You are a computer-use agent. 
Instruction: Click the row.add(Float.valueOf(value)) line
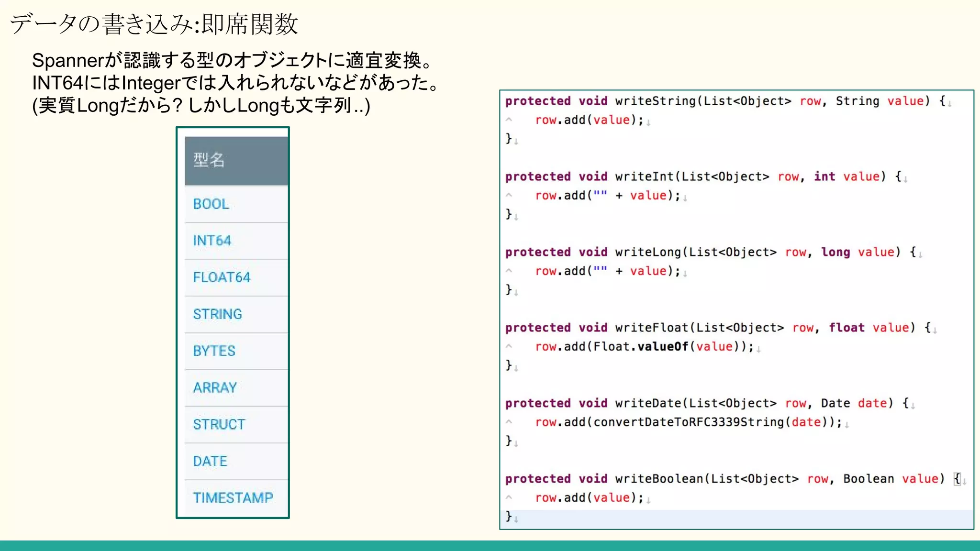[645, 347]
